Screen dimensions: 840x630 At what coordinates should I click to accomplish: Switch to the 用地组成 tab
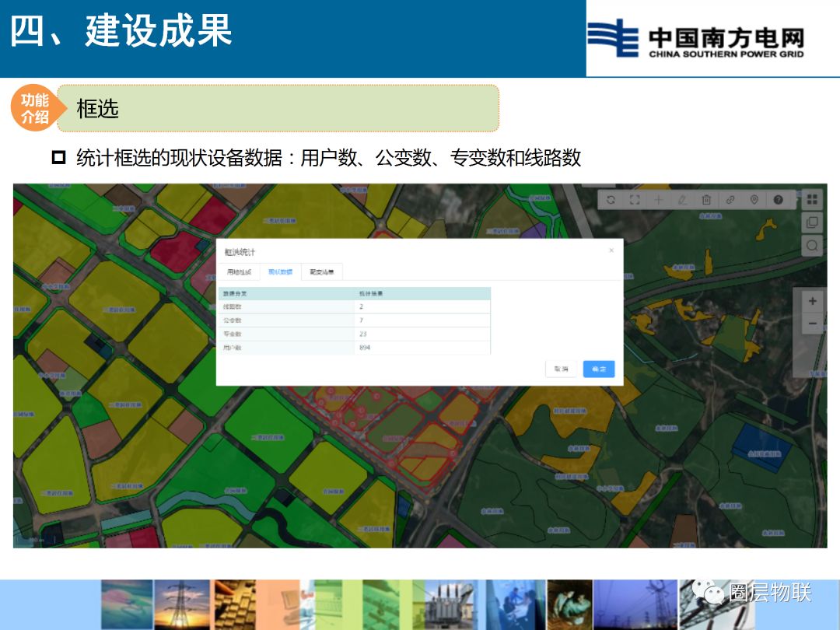239,272
